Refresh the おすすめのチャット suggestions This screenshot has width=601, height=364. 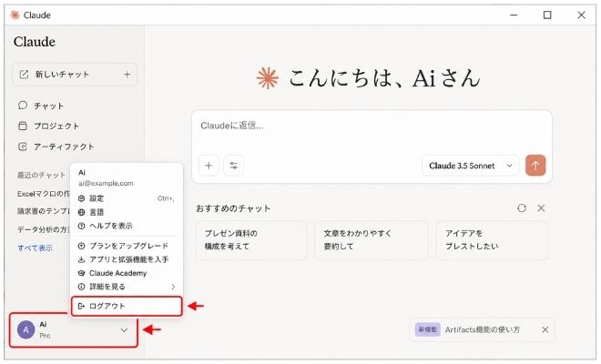coord(522,208)
